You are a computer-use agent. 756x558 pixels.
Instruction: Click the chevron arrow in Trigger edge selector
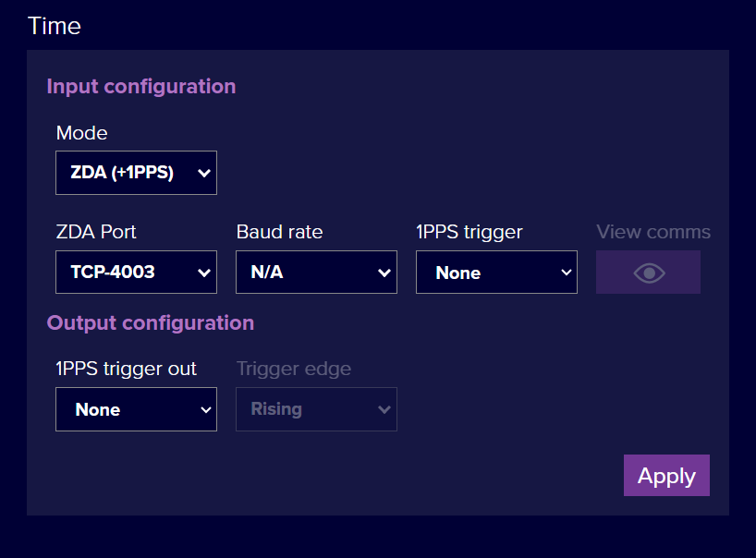click(x=384, y=409)
